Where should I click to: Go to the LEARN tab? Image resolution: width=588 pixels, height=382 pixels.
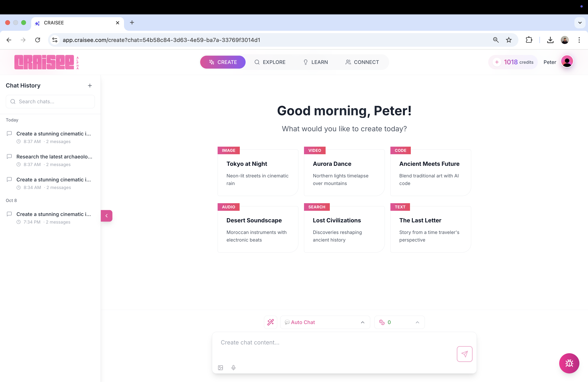click(x=315, y=62)
